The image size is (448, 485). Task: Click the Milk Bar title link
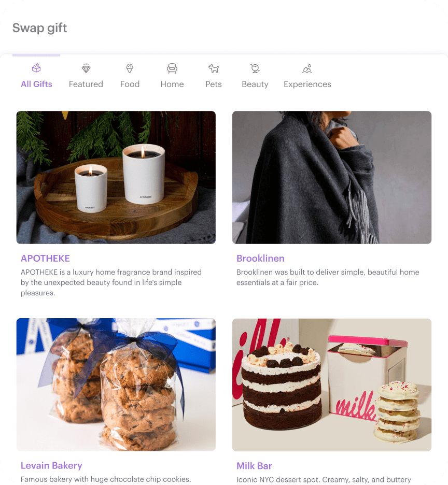point(254,466)
